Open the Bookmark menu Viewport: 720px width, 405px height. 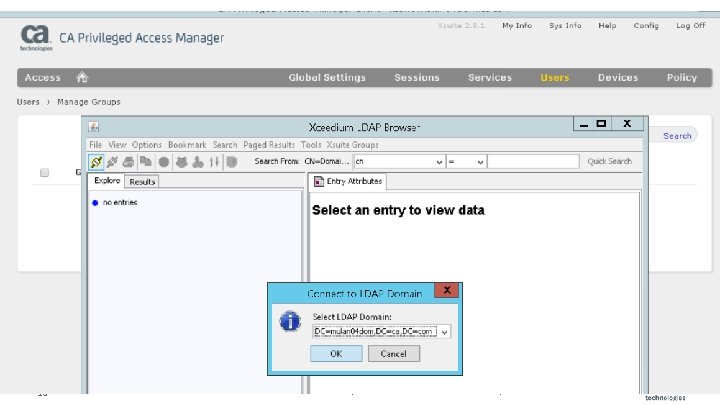(187, 145)
